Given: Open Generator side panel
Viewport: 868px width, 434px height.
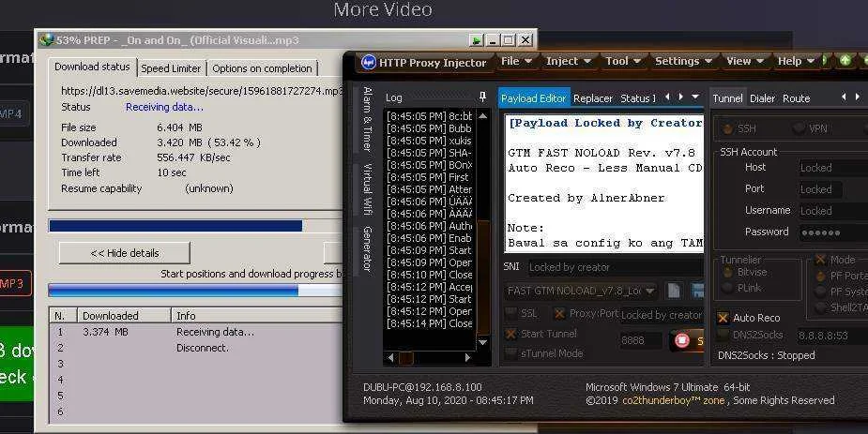Looking at the screenshot, I should tap(368, 248).
